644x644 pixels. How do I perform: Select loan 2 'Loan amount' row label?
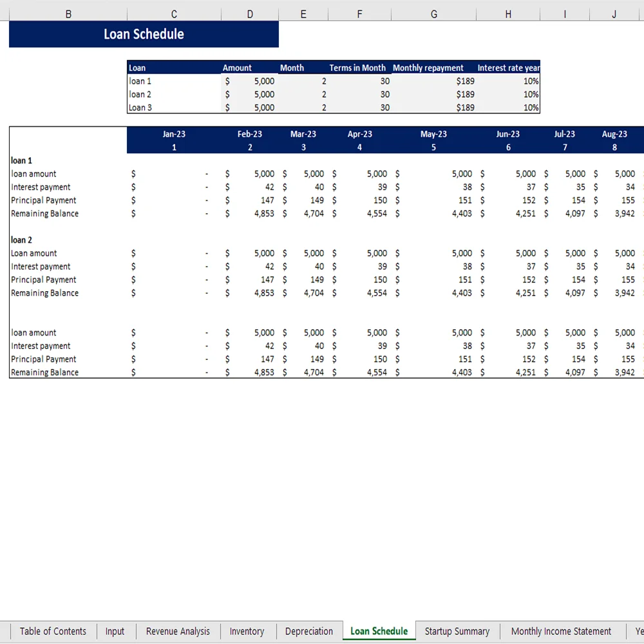(33, 253)
